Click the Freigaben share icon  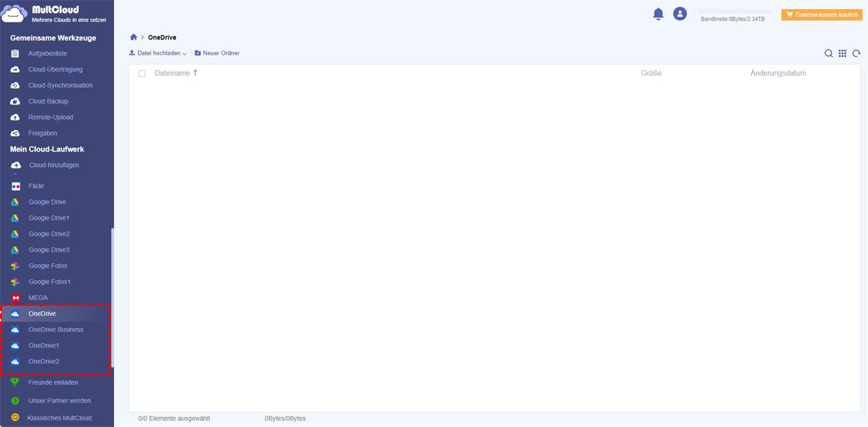pyautogui.click(x=15, y=133)
